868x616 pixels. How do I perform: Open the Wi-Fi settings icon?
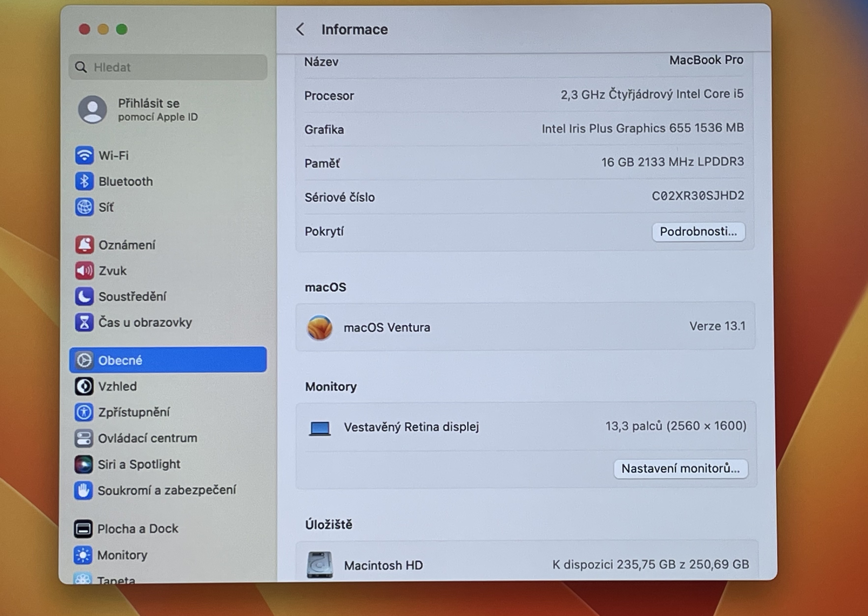click(84, 155)
